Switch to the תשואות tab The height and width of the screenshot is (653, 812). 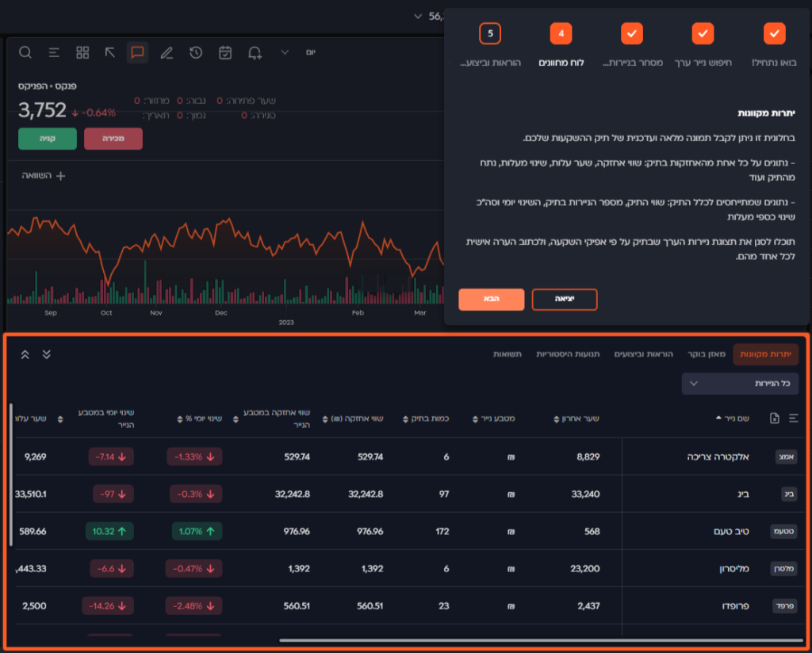point(507,354)
